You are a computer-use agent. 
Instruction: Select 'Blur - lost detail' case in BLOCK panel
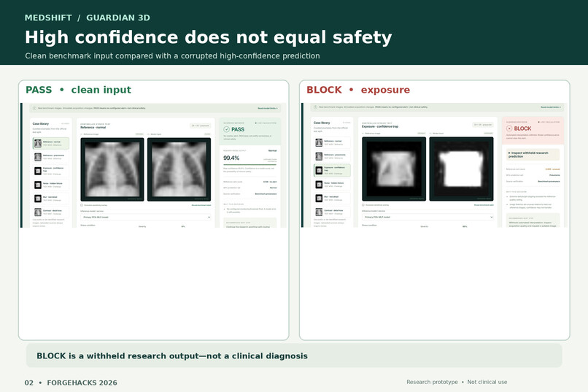(332, 198)
